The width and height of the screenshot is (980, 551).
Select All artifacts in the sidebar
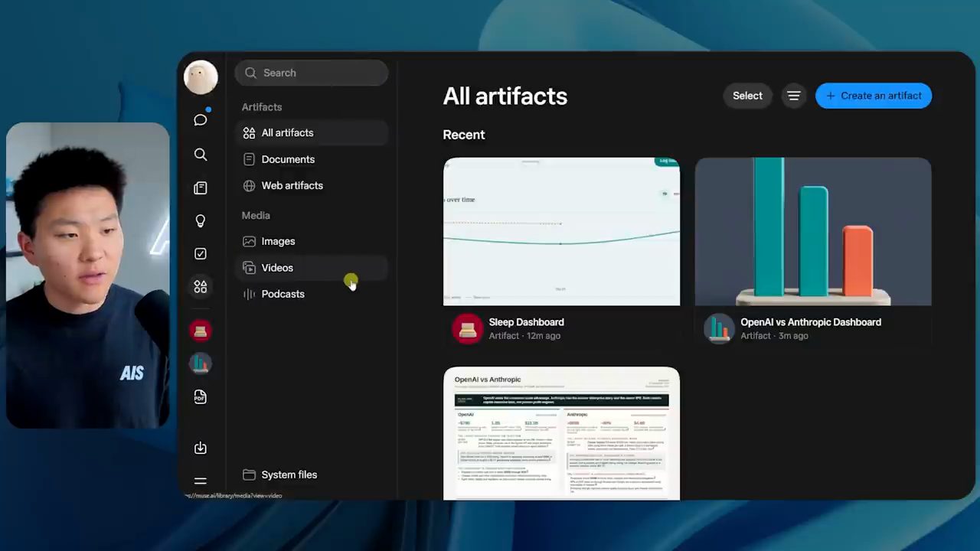pos(312,132)
